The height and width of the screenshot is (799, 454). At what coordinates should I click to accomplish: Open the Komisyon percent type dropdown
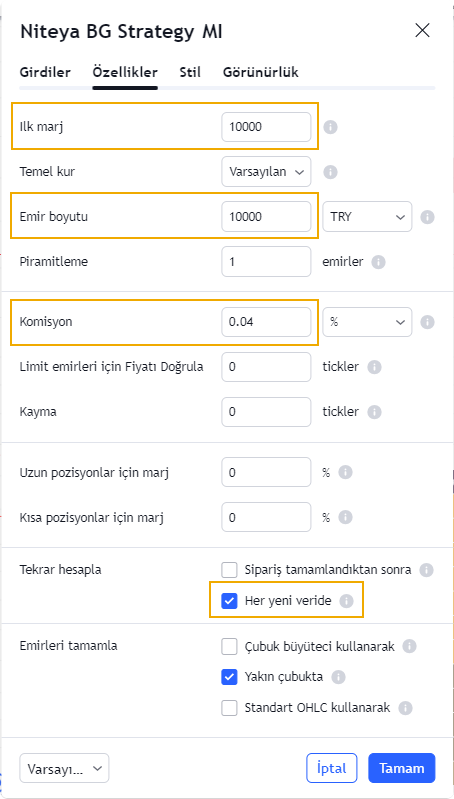coord(367,322)
